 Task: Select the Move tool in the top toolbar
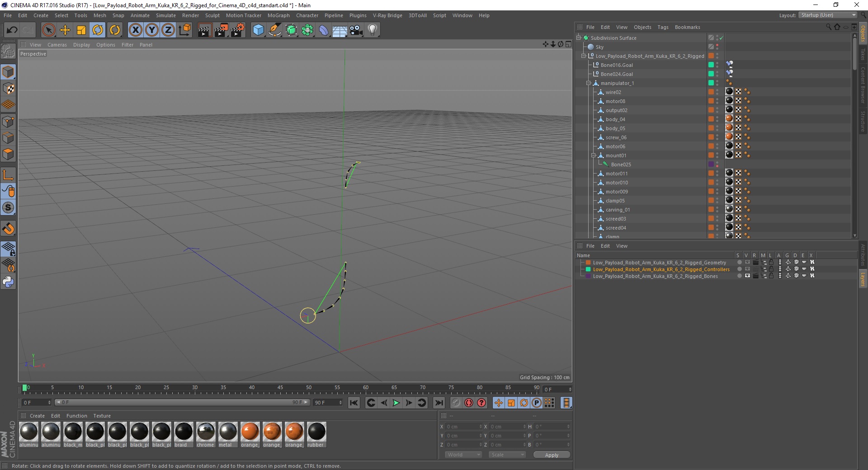pyautogui.click(x=65, y=30)
